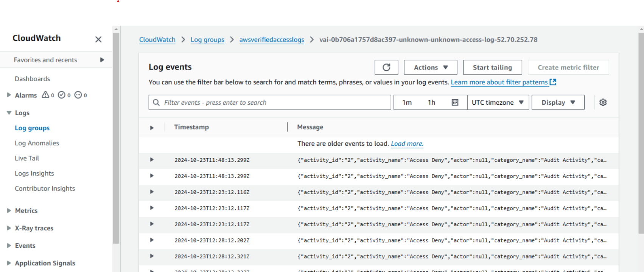Open Log groups in the sidebar
644x272 pixels.
pos(32,128)
